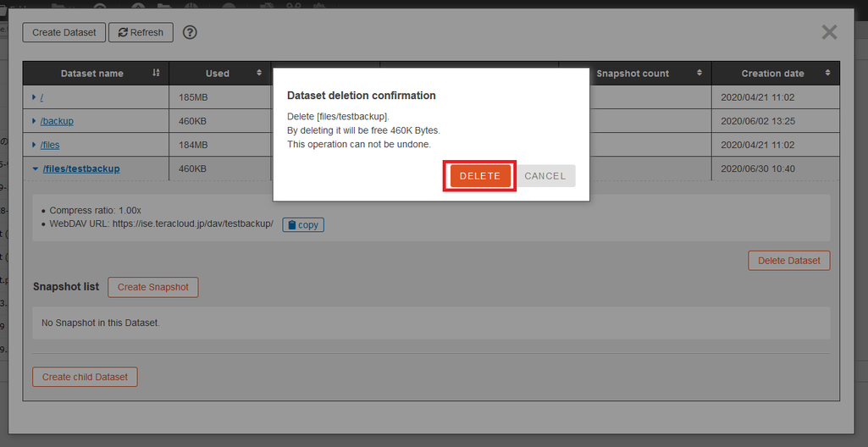Collapse the /files/testbackup dataset row
Screen dimensions: 868x447
[x=36, y=168]
